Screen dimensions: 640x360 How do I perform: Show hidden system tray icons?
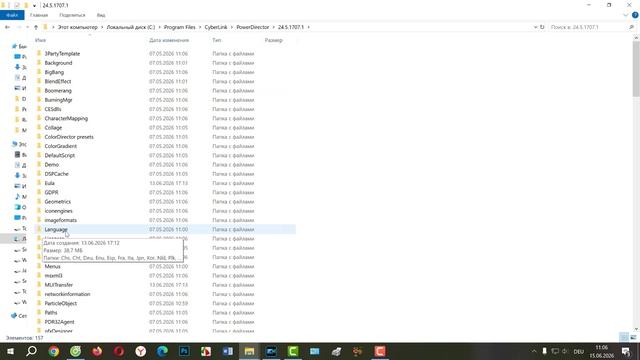pos(534,351)
